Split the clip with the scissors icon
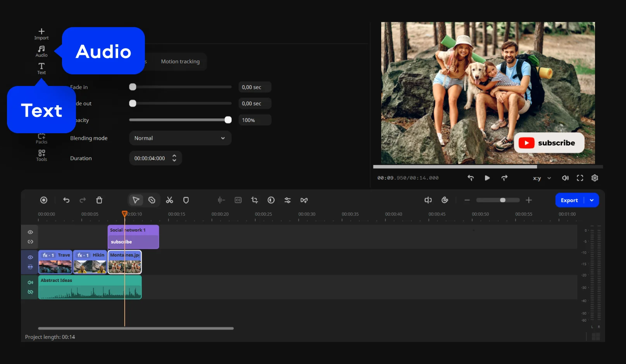626x364 pixels. point(170,200)
